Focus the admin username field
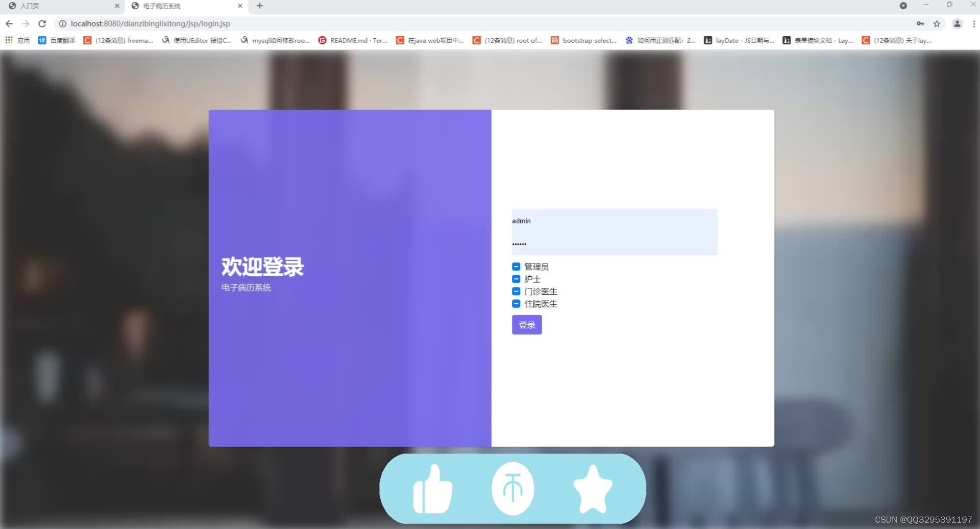Image resolution: width=980 pixels, height=529 pixels. click(614, 221)
